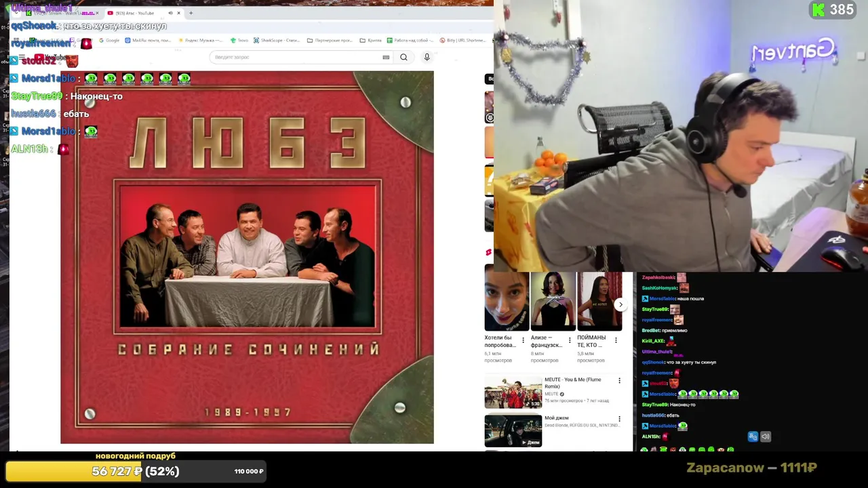This screenshot has width=868, height=488.
Task: Open the Trovo bookmark
Action: [x=239, y=40]
